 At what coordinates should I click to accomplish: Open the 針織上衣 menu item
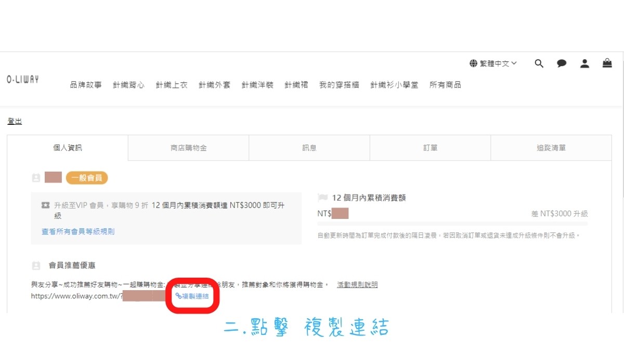pyautogui.click(x=172, y=85)
